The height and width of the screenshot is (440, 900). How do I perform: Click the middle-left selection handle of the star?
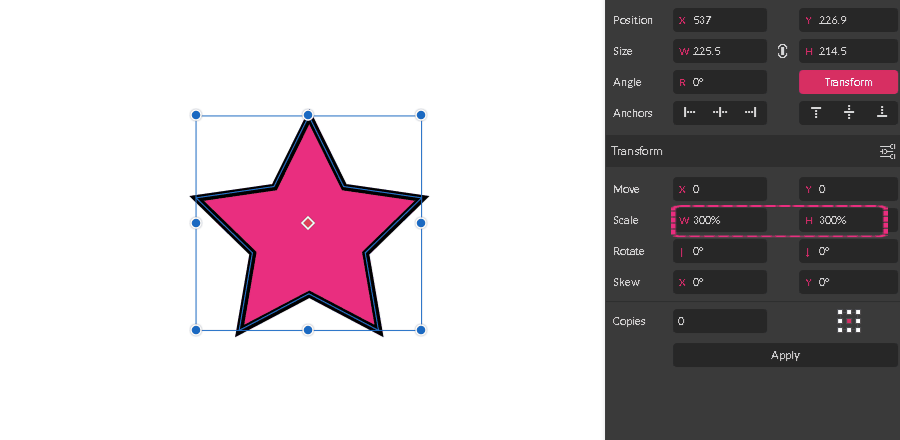click(196, 223)
